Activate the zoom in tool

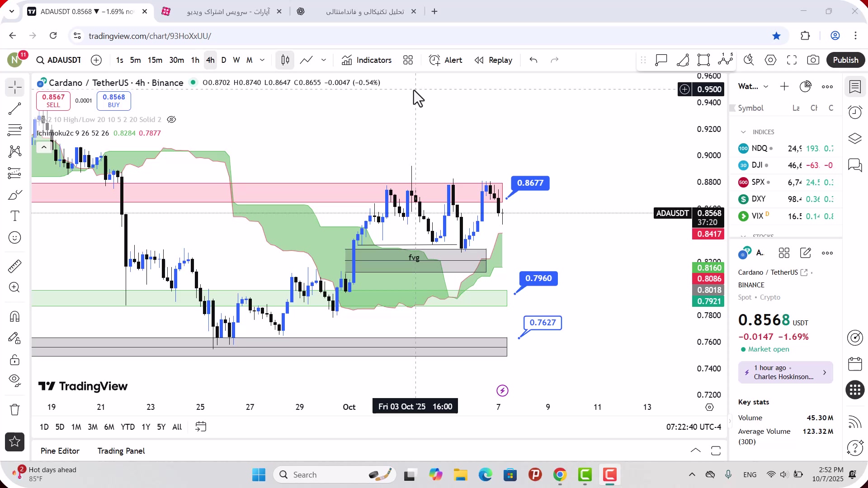tap(15, 288)
